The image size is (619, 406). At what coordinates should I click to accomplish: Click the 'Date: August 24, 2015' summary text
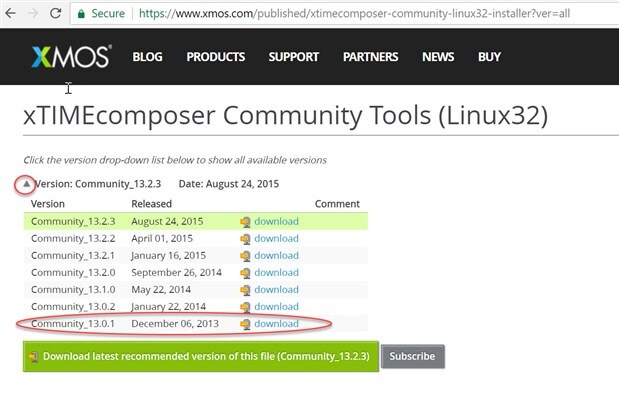(x=229, y=184)
